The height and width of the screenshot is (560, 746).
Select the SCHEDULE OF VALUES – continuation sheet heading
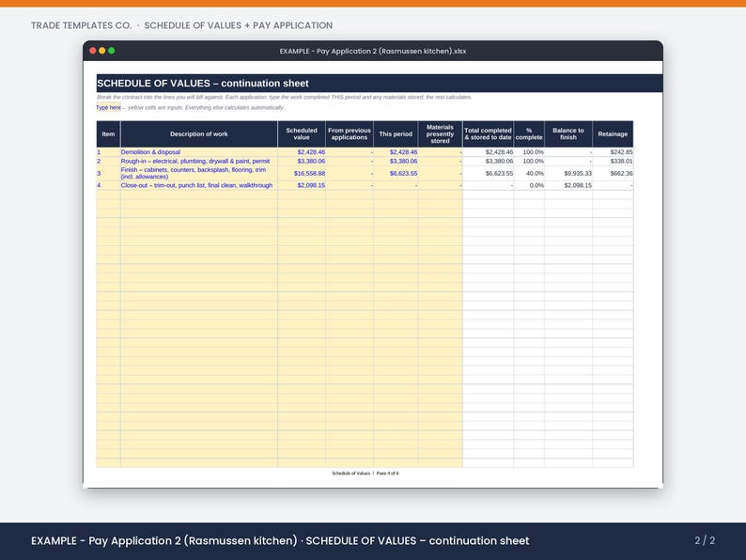[x=203, y=84]
